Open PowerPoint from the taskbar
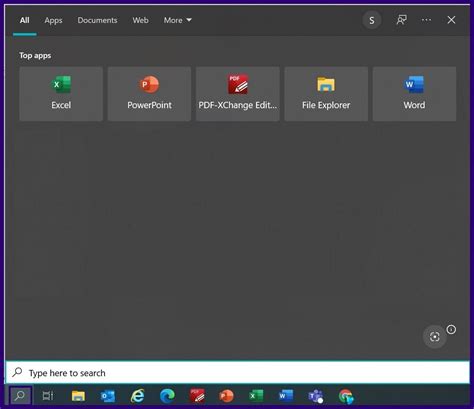The width and height of the screenshot is (474, 409). [x=226, y=396]
